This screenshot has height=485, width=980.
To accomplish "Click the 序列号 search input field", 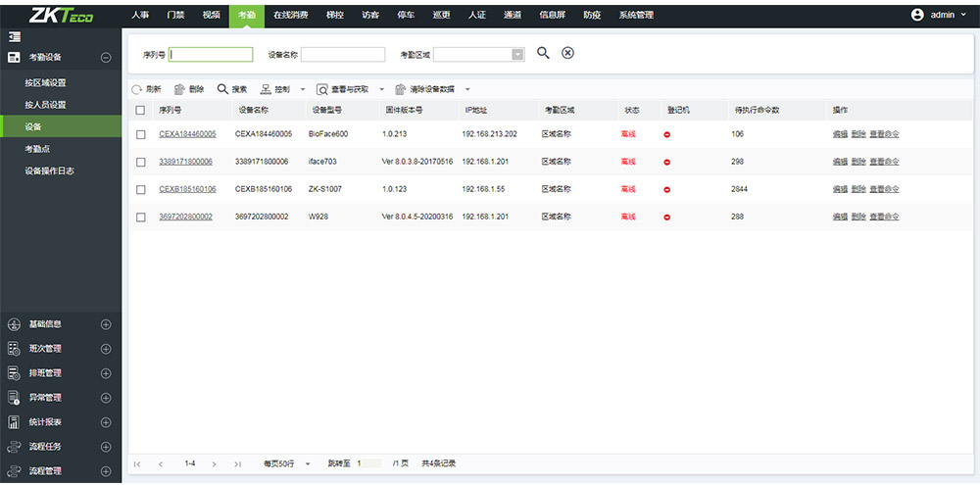I will [211, 55].
